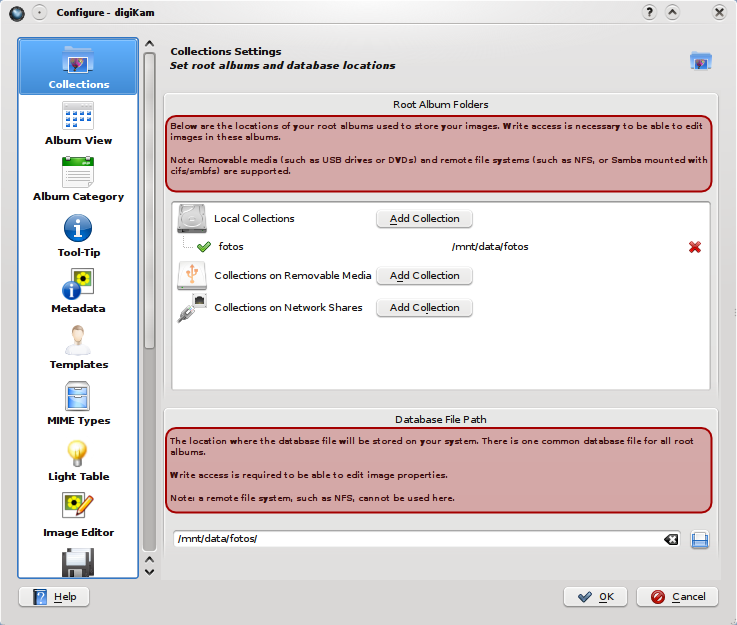Click the browse folder icon beside database path
This screenshot has height=625, width=737.
click(x=700, y=540)
